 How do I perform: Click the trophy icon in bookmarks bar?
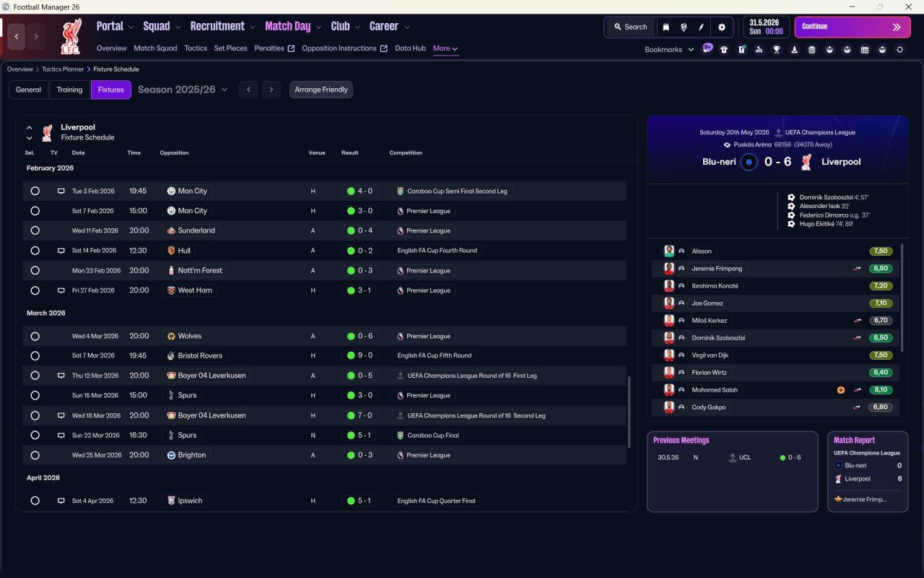777,50
